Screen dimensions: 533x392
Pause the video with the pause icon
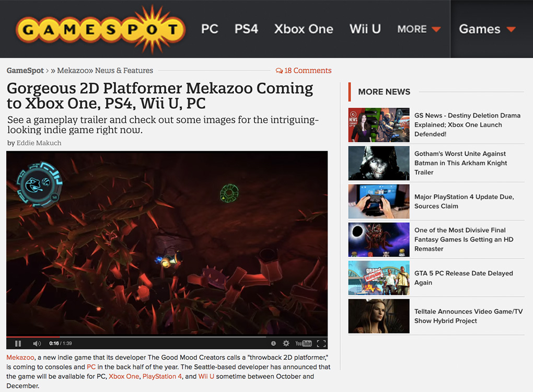coord(18,343)
